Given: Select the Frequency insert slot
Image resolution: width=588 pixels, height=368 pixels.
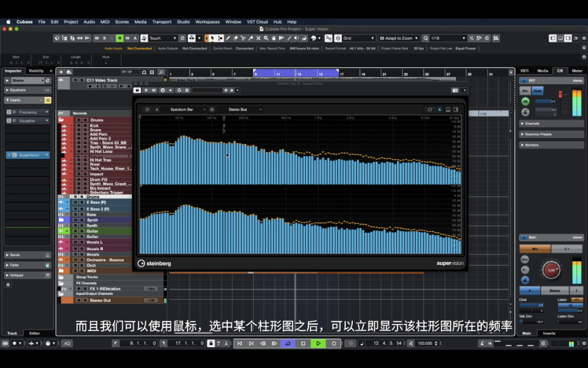Looking at the screenshot, I should point(28,112).
